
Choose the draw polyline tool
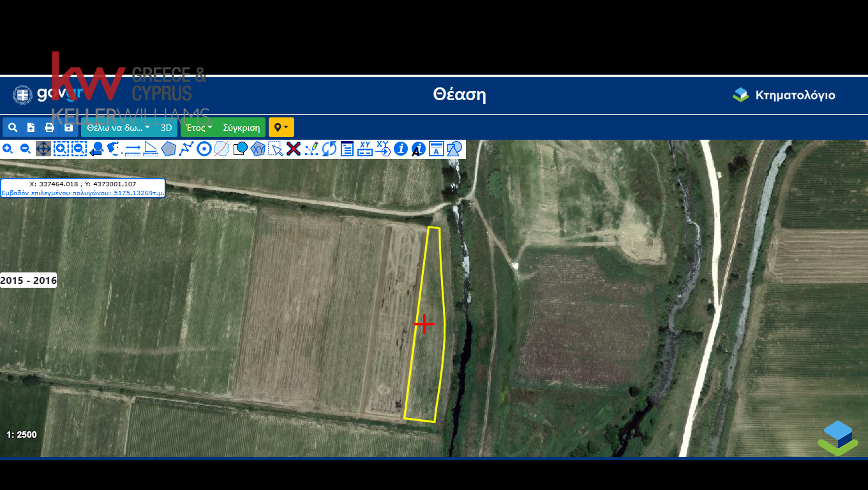pos(186,149)
